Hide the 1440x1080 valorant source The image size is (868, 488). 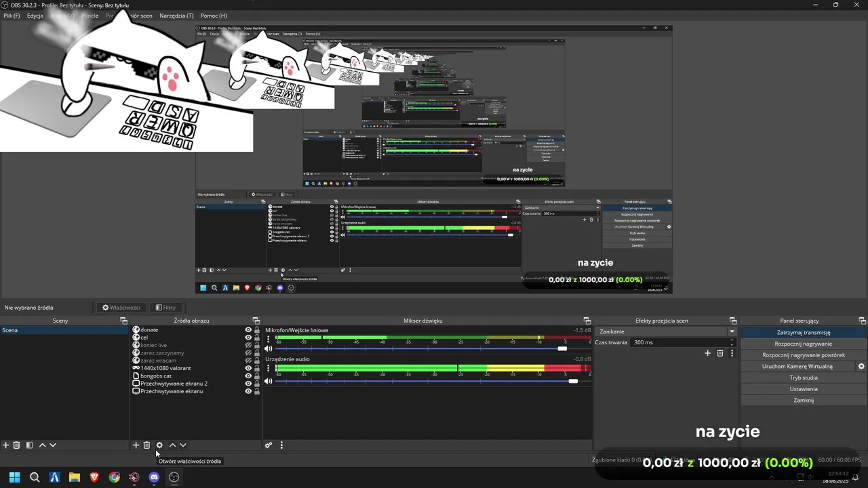[x=248, y=368]
